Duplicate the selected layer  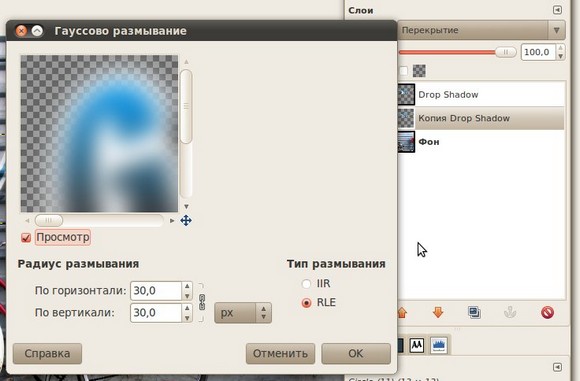click(474, 313)
